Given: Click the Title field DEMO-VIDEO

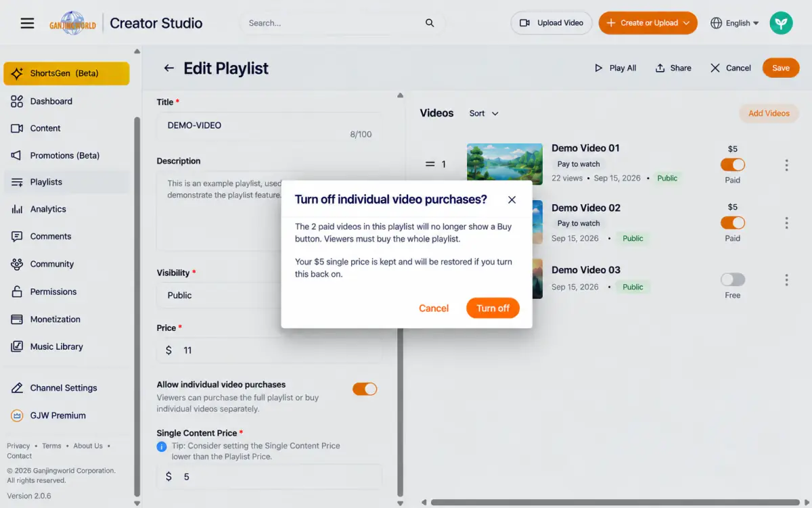Looking at the screenshot, I should click(x=269, y=126).
